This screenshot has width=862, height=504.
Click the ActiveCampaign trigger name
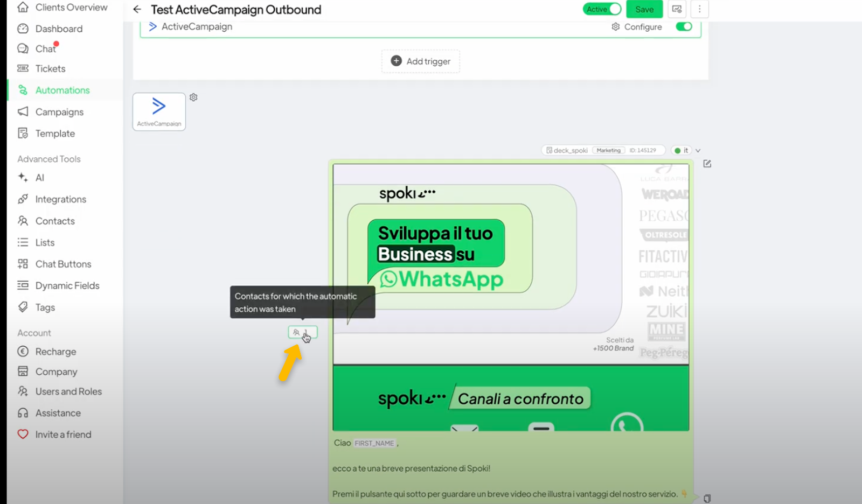click(x=197, y=26)
